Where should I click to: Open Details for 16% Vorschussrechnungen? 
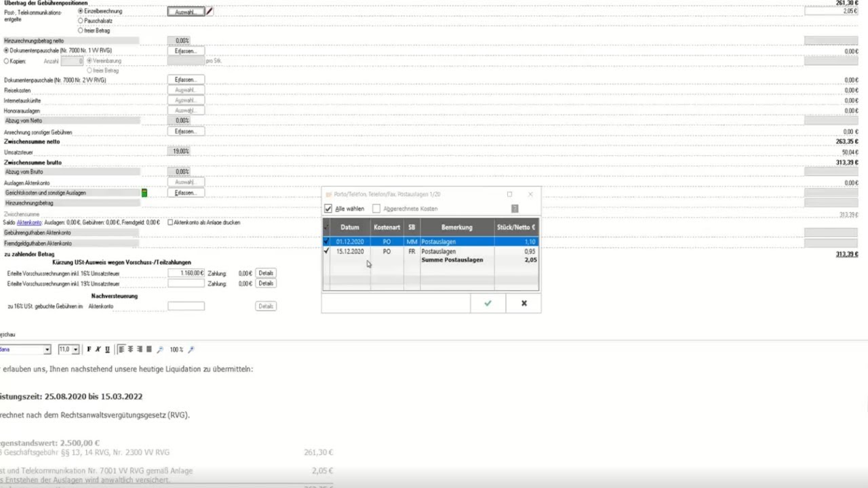pos(266,273)
